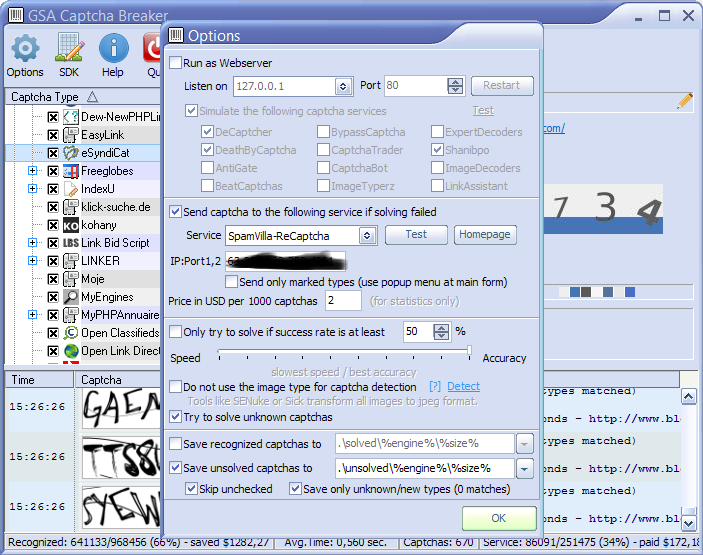This screenshot has width=703, height=555.
Task: Open the Service dropdown SpamVilla-ReCaptcha
Action: click(x=367, y=235)
